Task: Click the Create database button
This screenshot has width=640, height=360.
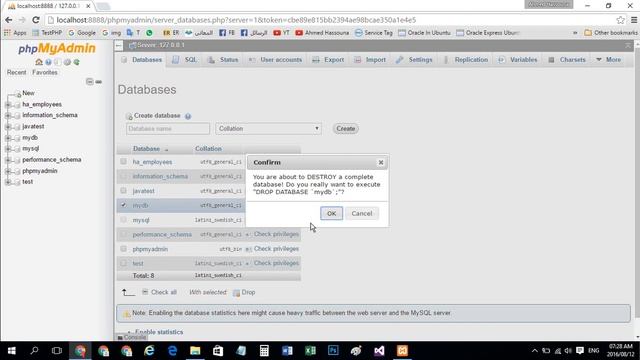Action: (x=345, y=129)
